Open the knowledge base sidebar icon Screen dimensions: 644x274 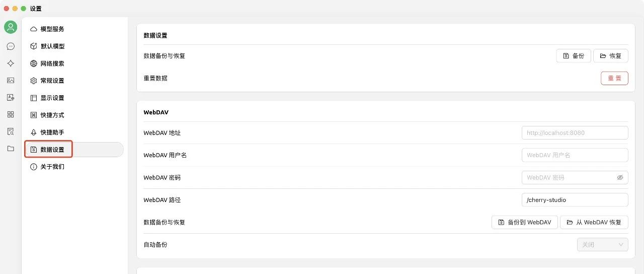[11, 131]
